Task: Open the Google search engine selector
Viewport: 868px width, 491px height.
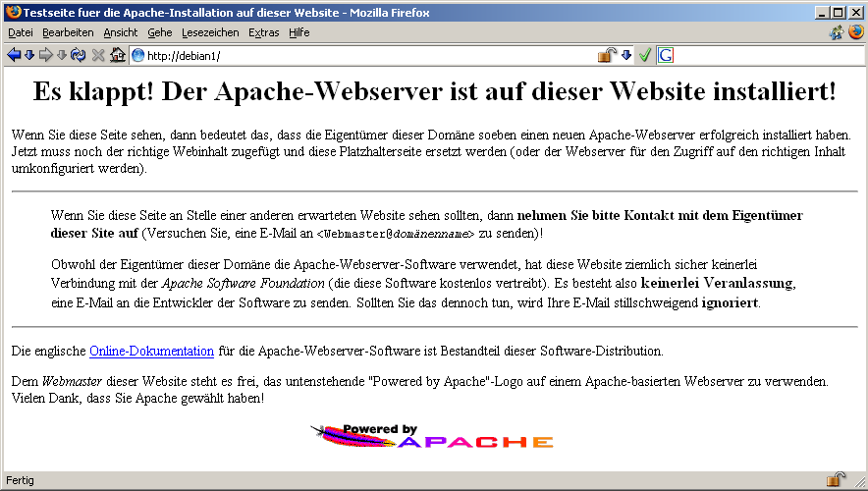Action: tap(666, 55)
